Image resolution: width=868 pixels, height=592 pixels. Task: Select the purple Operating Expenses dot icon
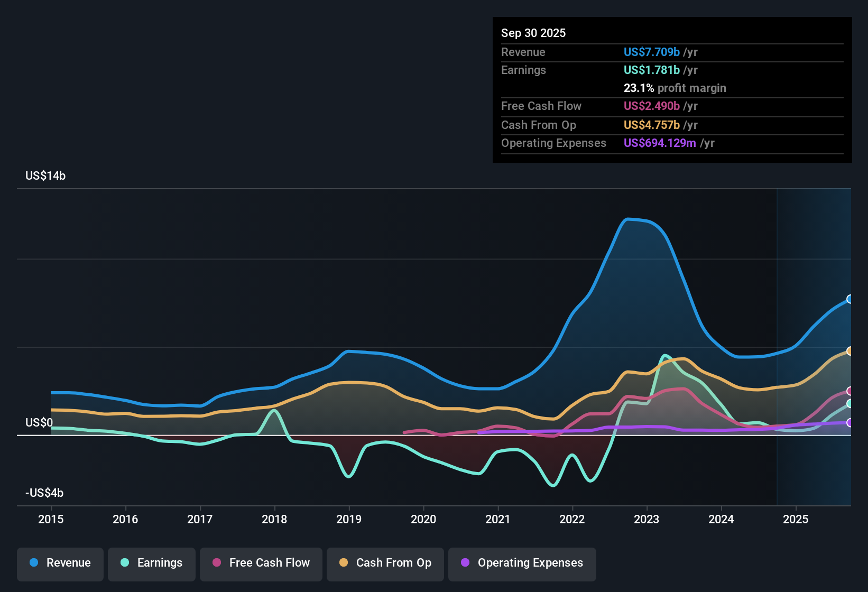(465, 563)
